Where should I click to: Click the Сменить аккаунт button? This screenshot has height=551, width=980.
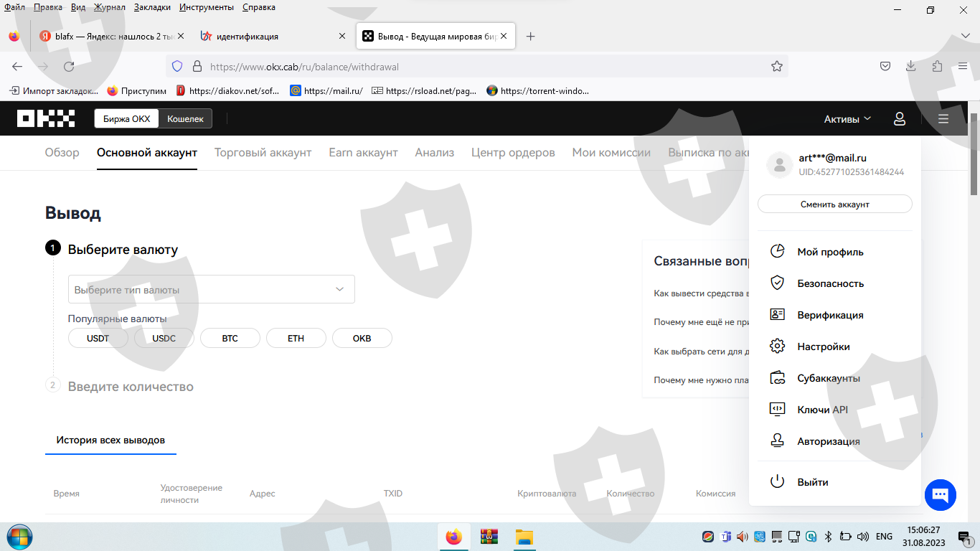click(835, 204)
